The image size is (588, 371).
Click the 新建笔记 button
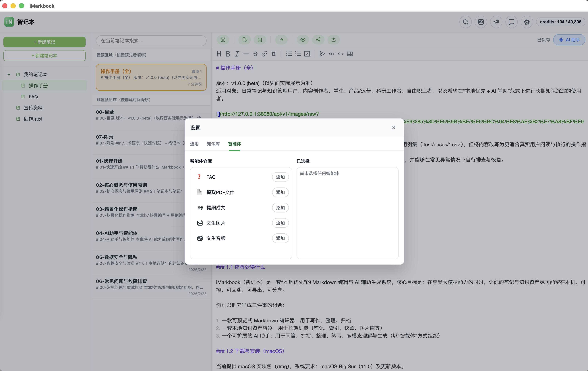pos(45,42)
